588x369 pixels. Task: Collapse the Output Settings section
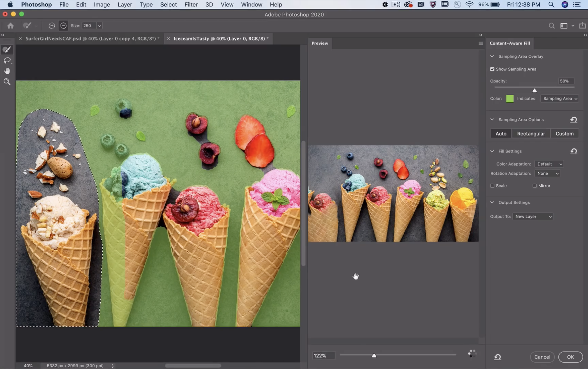pos(492,202)
